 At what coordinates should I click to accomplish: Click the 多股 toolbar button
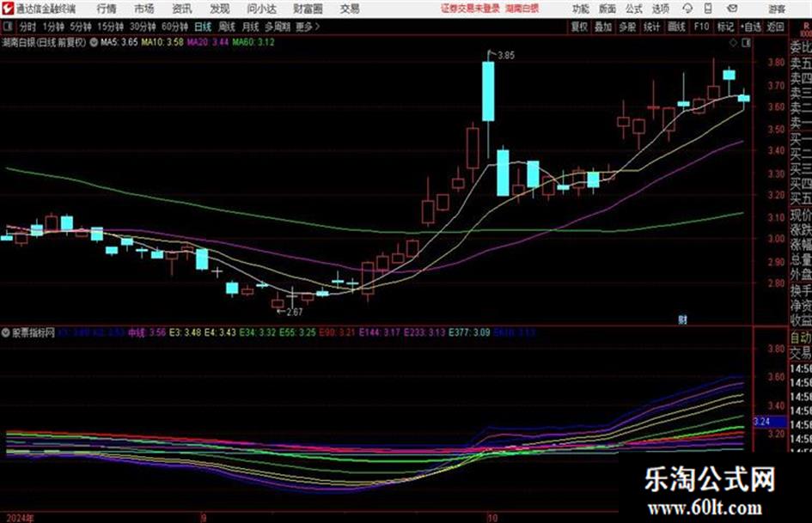(x=627, y=27)
